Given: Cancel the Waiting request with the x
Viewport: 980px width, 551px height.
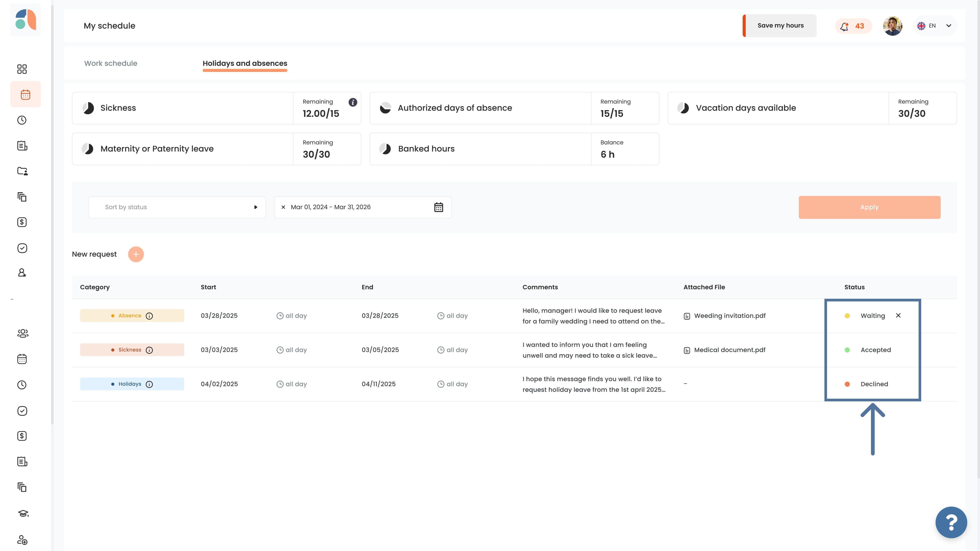Looking at the screenshot, I should pos(898,315).
